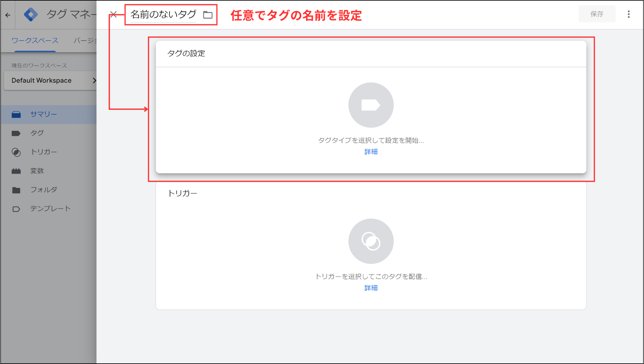Click タグタイプを選択して設定を開始 text
The width and height of the screenshot is (644, 364).
(x=371, y=140)
